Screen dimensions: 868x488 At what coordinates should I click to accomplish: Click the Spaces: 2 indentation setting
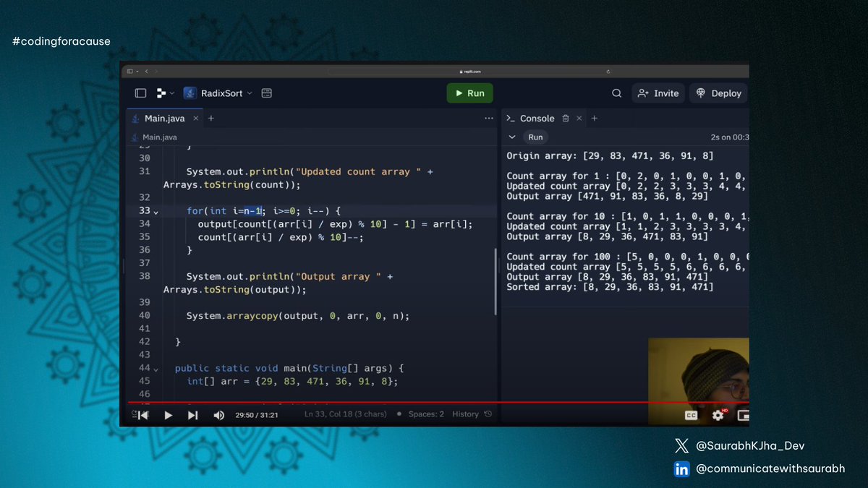click(427, 414)
